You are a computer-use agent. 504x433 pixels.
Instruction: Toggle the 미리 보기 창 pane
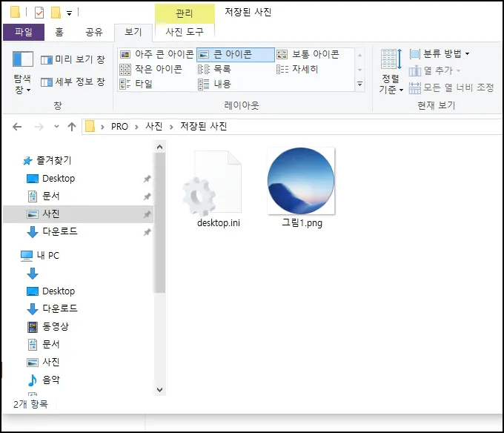pyautogui.click(x=73, y=59)
